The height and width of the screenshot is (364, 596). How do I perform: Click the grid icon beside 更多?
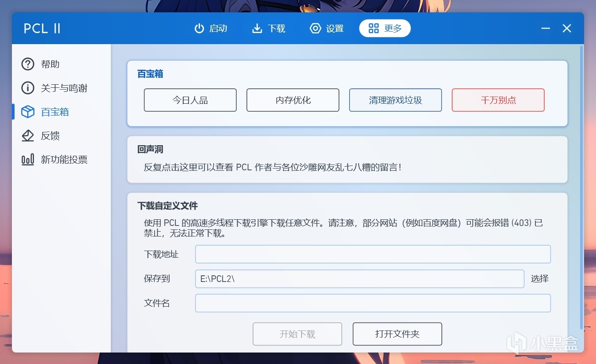[x=373, y=29]
